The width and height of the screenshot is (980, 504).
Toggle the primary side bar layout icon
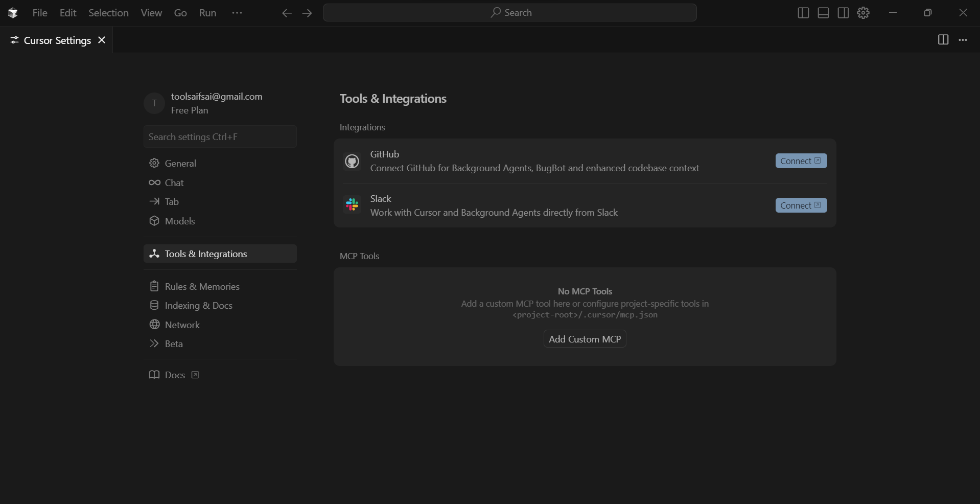click(803, 13)
